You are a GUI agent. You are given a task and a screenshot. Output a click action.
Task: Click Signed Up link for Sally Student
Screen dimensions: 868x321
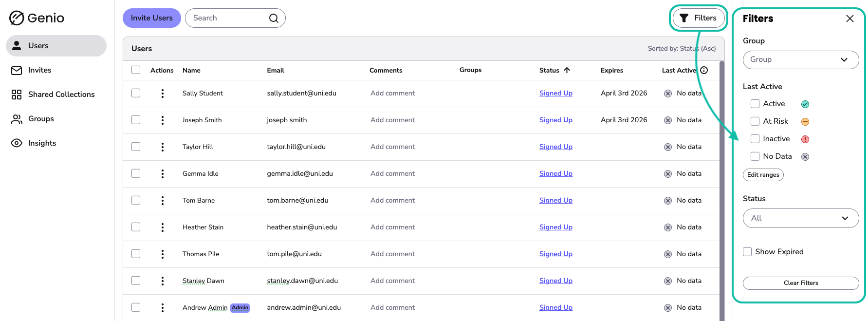click(556, 94)
